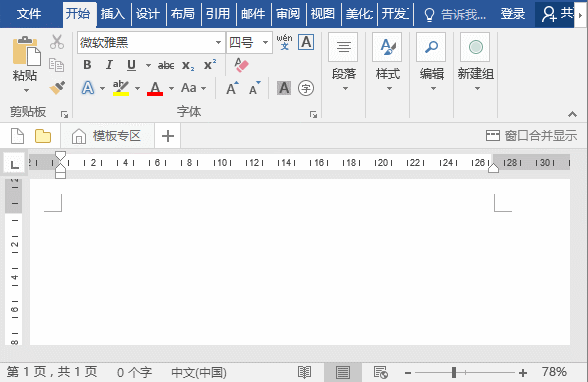Open the Styles (样式) group
This screenshot has width=588, height=382.
[387, 63]
